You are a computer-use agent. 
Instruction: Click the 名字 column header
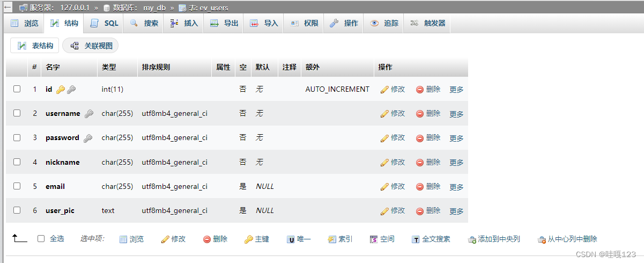click(x=53, y=67)
